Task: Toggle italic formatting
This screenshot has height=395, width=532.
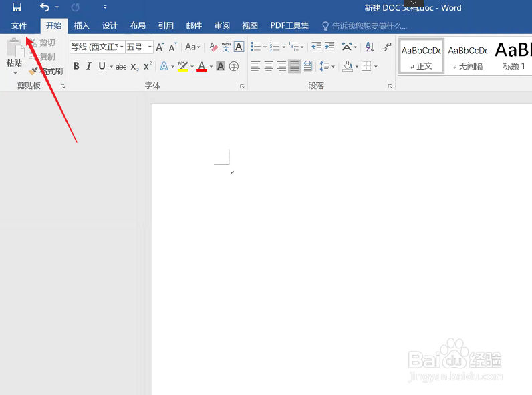Action: [x=89, y=66]
